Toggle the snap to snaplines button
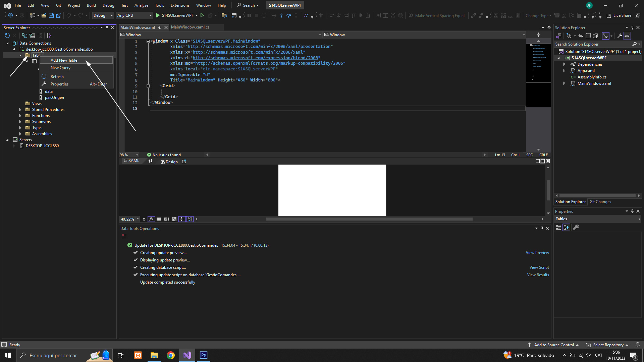644x362 pixels. click(182, 219)
